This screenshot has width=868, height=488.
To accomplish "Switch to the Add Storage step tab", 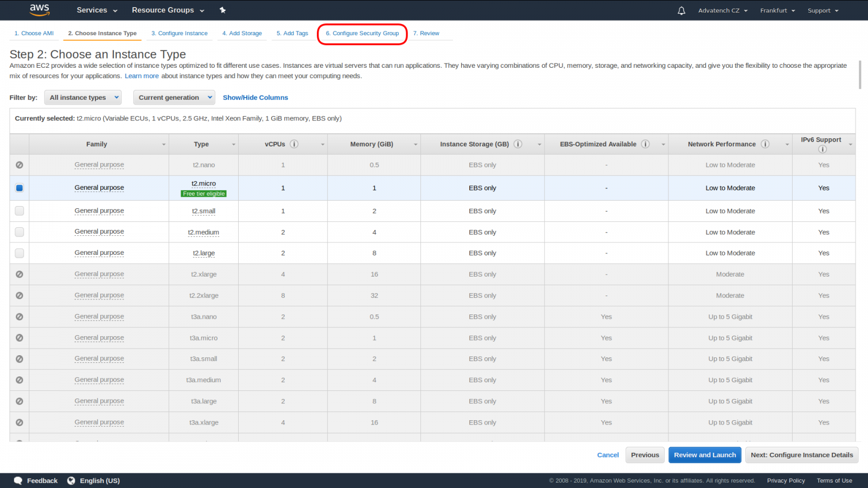I will point(242,34).
